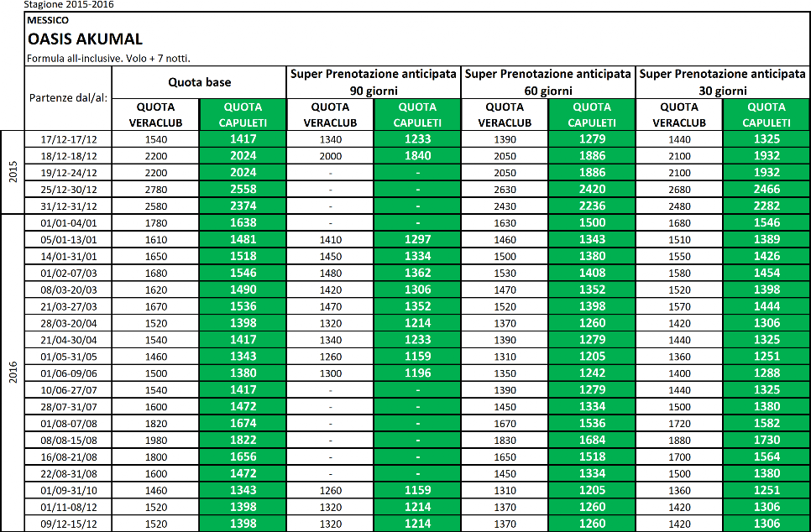Screen dimensions: 811x532
Task: Select the 05/01-13/01 departure date cell
Action: (68, 239)
